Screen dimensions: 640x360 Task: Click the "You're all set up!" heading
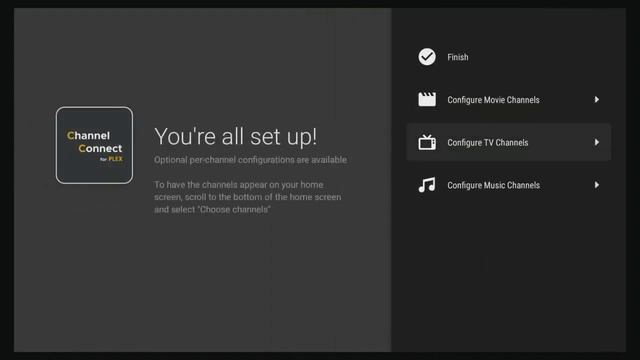(x=236, y=137)
